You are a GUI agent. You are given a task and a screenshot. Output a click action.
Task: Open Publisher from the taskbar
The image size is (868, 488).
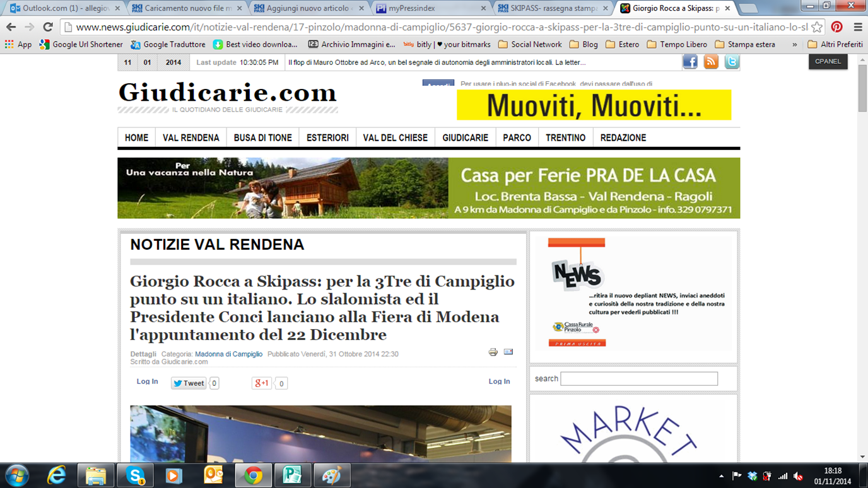pos(292,475)
